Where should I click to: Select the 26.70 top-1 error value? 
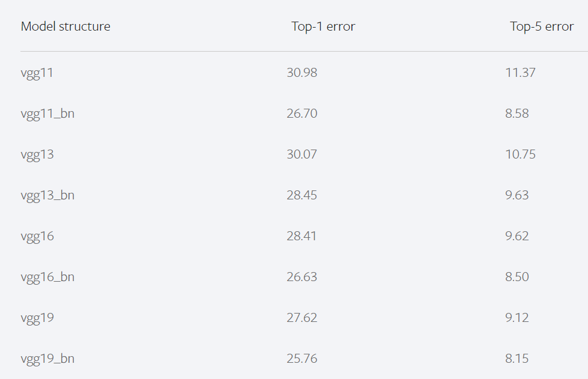[x=302, y=114]
